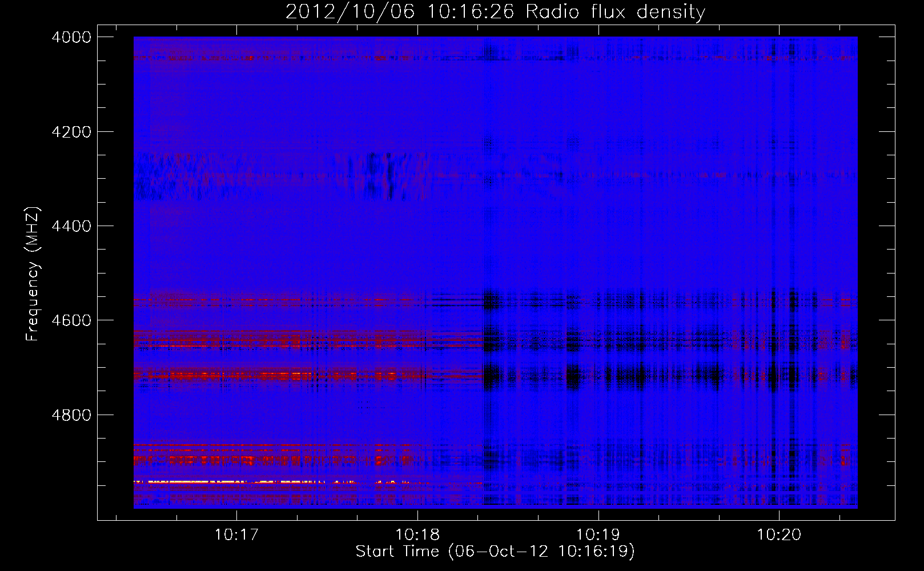Click the '10:18' time axis label
This screenshot has width=924, height=571.
coord(417,535)
